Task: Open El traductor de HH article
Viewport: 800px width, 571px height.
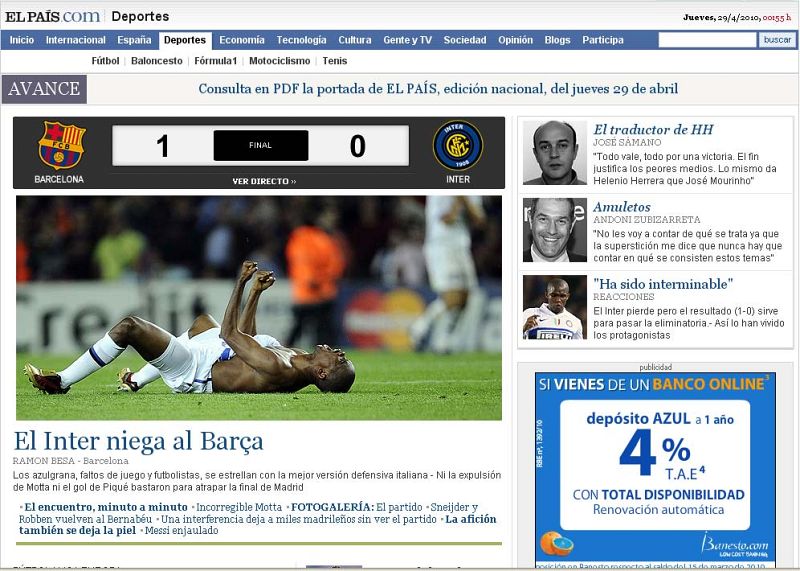Action: tap(652, 129)
